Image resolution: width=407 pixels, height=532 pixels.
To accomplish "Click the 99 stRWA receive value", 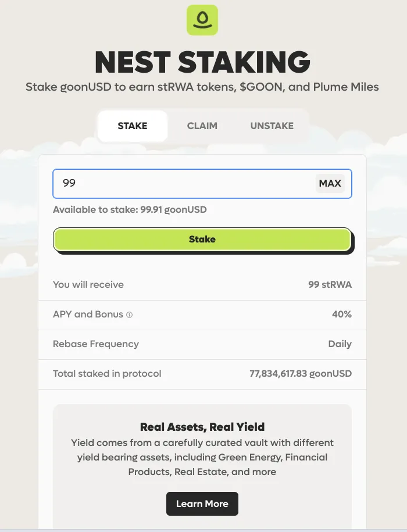I will coord(330,285).
